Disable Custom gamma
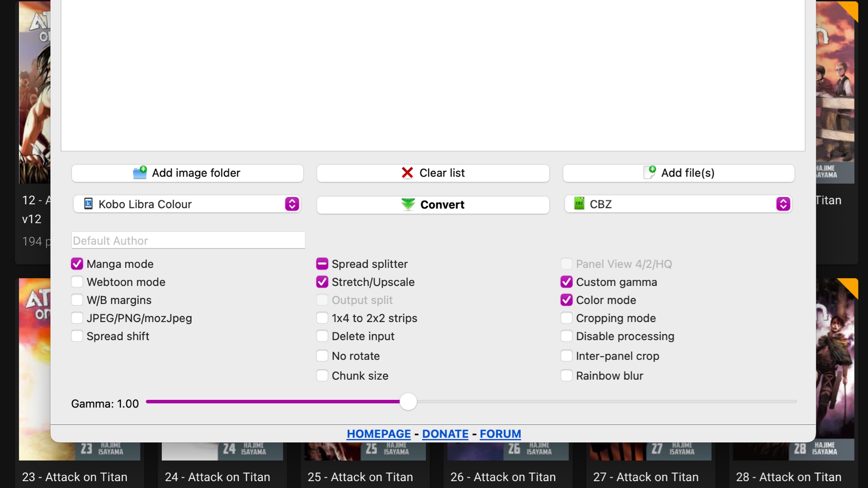The width and height of the screenshot is (868, 488). coord(566,282)
